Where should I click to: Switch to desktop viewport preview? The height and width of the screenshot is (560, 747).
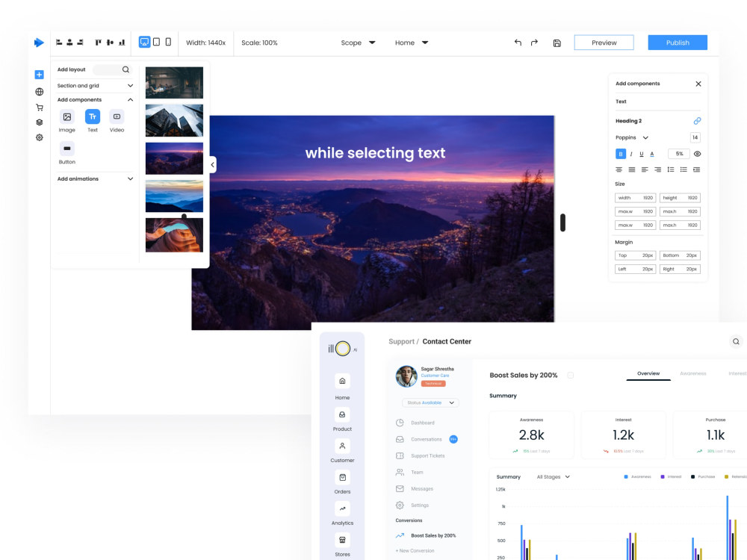click(144, 42)
